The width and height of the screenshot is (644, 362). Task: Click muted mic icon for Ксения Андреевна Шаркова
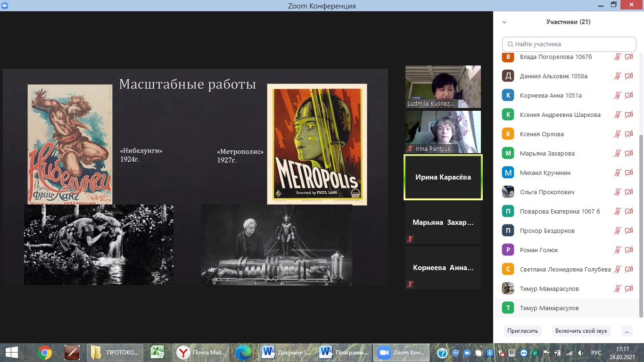pyautogui.click(x=617, y=115)
